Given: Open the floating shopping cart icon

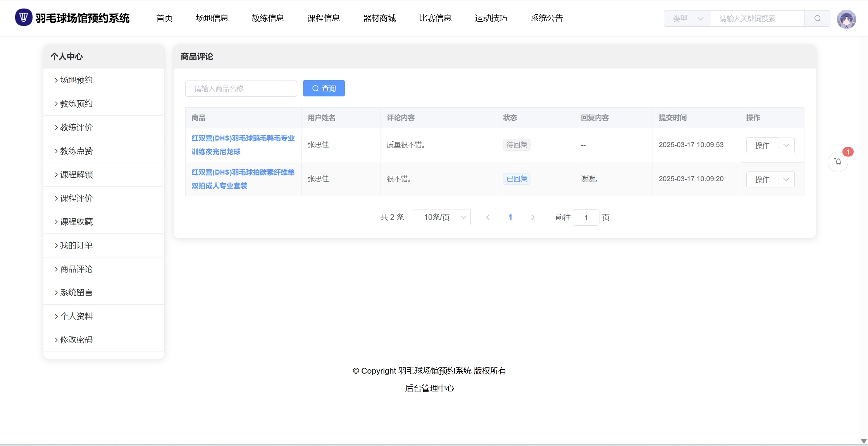Looking at the screenshot, I should tap(838, 162).
